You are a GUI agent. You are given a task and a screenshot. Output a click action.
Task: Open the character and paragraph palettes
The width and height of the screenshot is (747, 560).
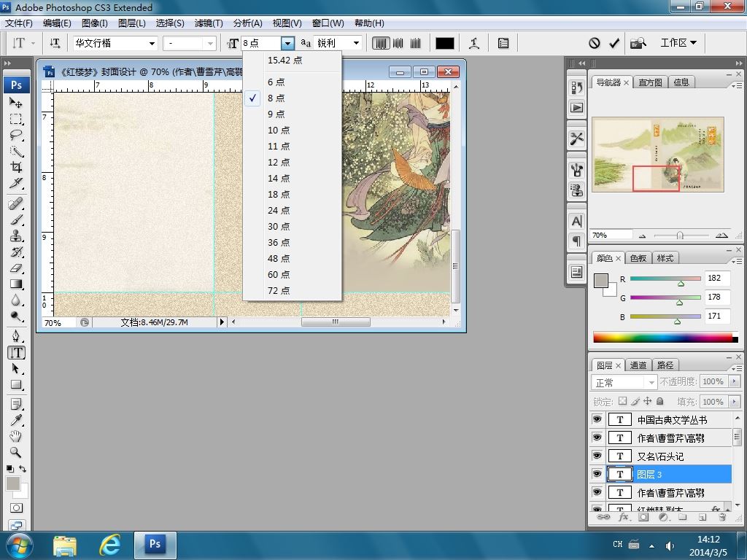coord(503,43)
